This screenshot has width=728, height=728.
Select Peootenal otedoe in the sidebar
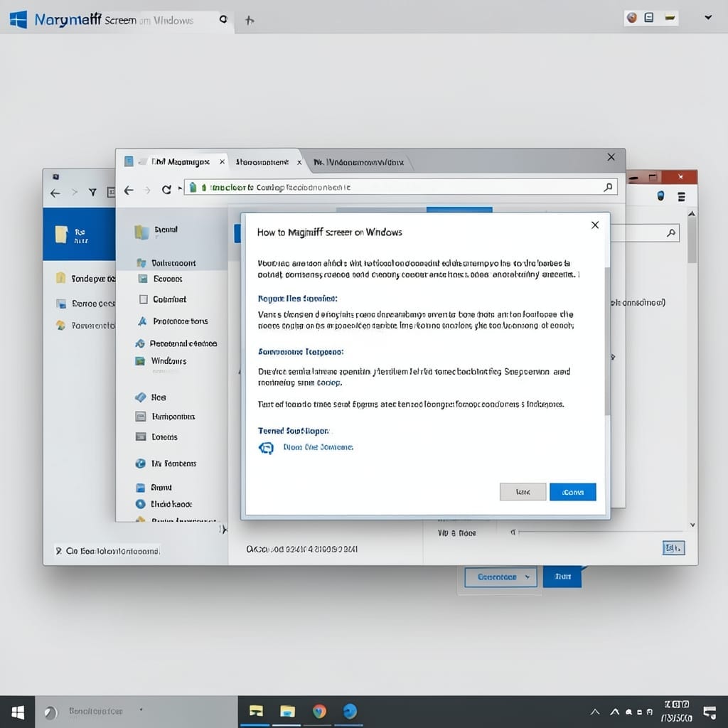pyautogui.click(x=176, y=343)
